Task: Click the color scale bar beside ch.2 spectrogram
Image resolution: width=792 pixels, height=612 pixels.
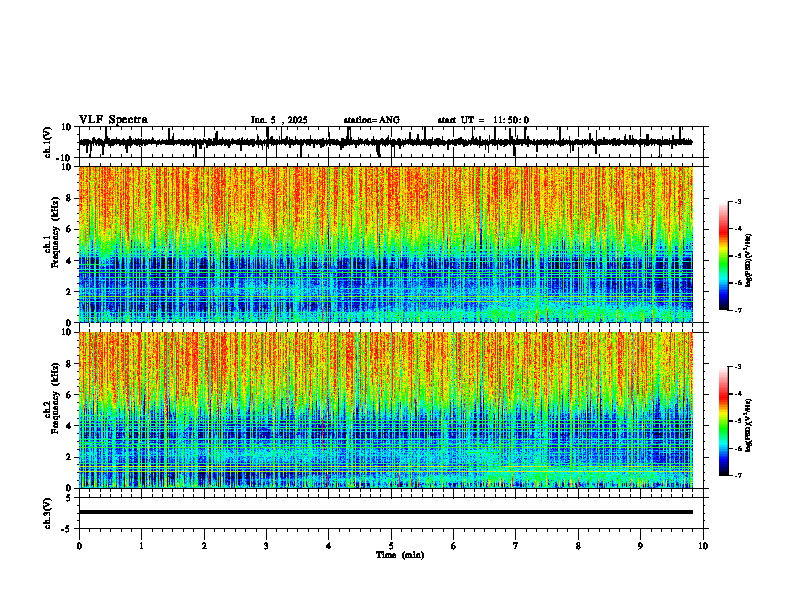Action: (x=723, y=421)
